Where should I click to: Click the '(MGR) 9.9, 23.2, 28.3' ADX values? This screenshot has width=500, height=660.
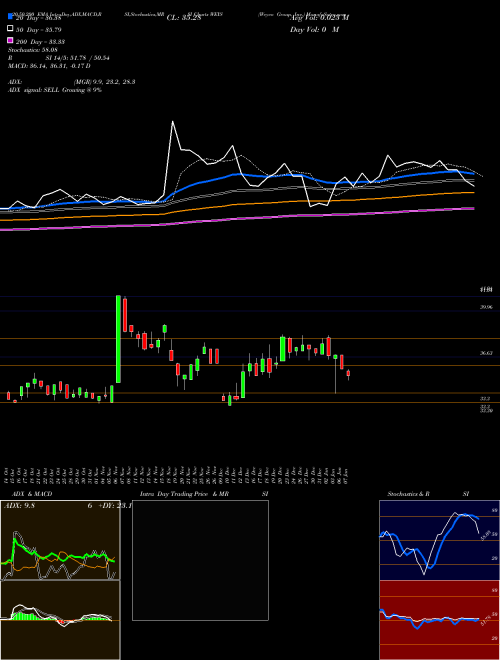(104, 82)
